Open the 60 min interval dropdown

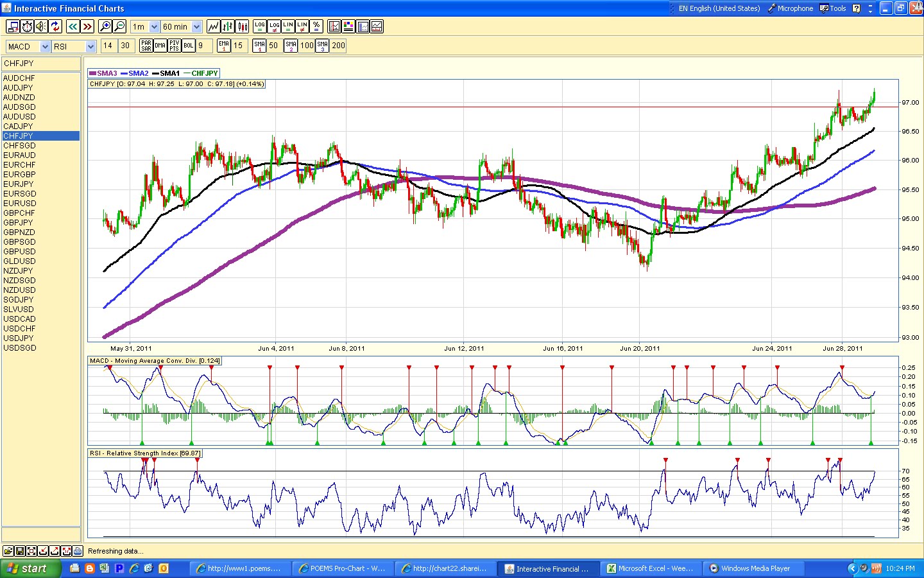click(182, 27)
